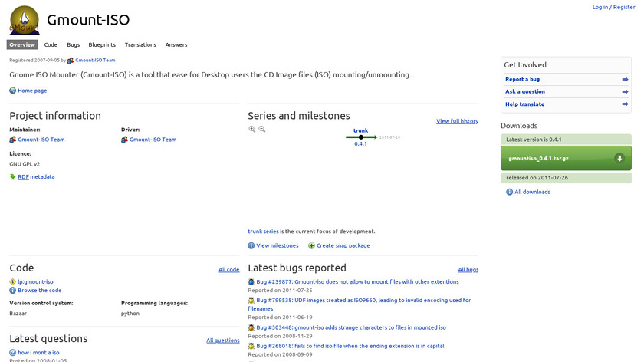
Task: Click the Latest version is 0.4.1 text
Action: click(534, 140)
